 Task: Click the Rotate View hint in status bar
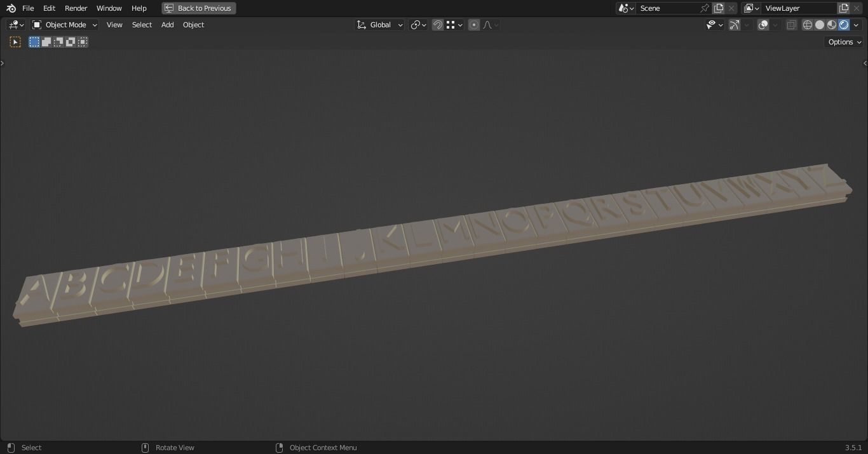click(175, 448)
